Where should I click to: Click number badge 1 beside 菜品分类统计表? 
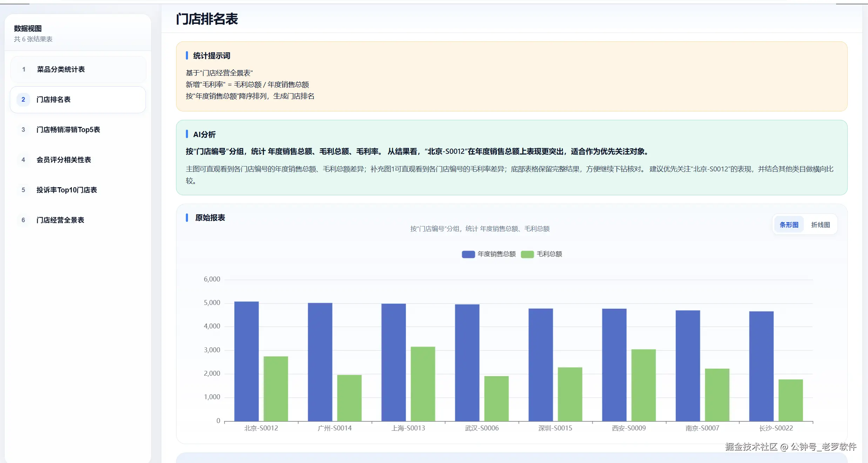pyautogui.click(x=23, y=69)
